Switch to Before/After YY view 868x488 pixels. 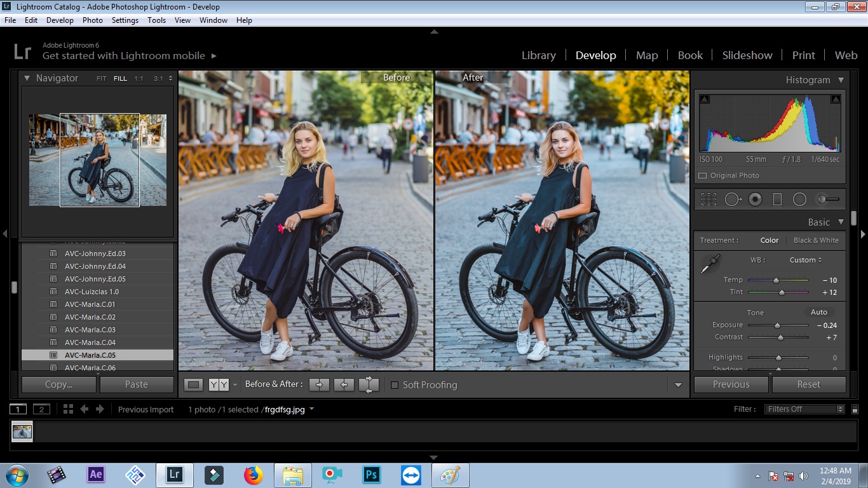pos(219,384)
